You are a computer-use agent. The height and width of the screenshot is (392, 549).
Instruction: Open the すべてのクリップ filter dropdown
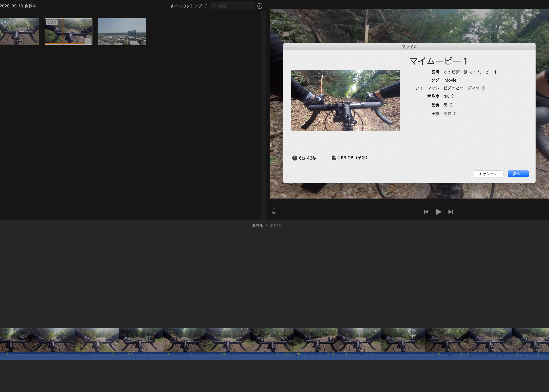coord(189,6)
